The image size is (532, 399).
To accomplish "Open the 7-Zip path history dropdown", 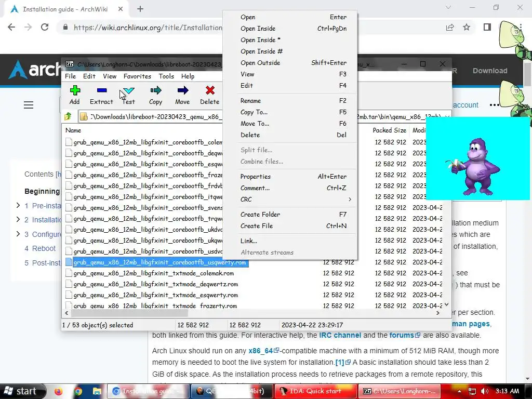I will (447, 117).
